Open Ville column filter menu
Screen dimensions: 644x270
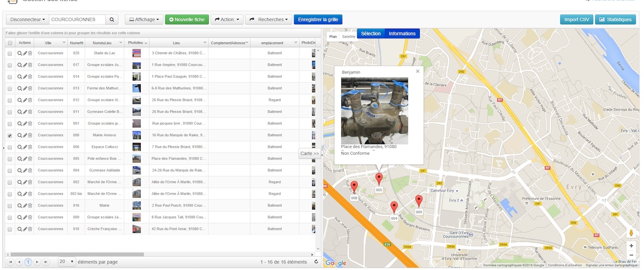point(64,42)
